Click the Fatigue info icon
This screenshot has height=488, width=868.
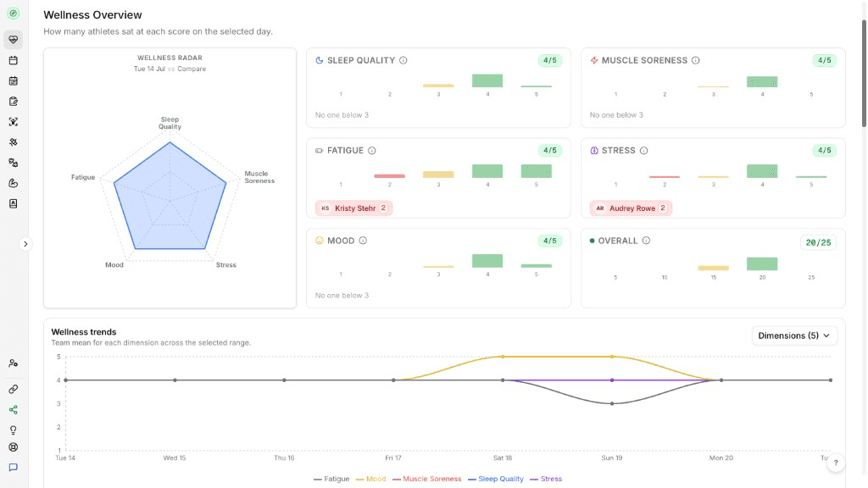[x=372, y=151]
